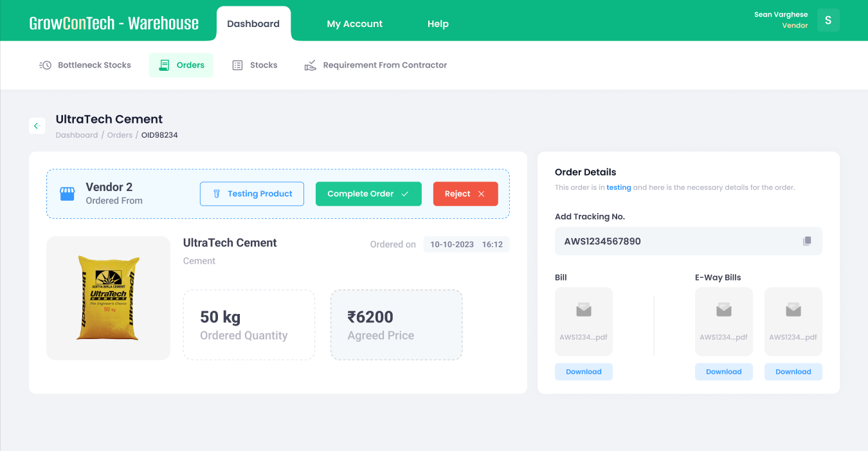Click the Vendor 2 store icon
Viewport: 868px width, 451px height.
[x=68, y=194]
